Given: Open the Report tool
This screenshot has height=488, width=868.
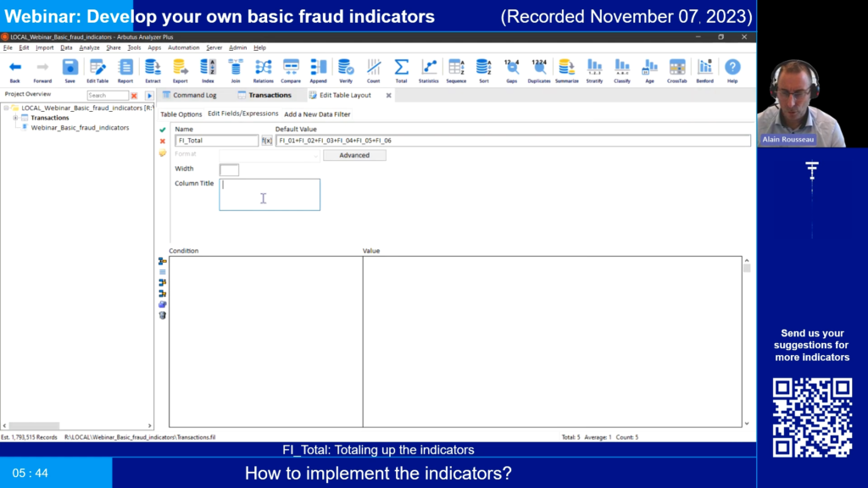Looking at the screenshot, I should pos(125,71).
